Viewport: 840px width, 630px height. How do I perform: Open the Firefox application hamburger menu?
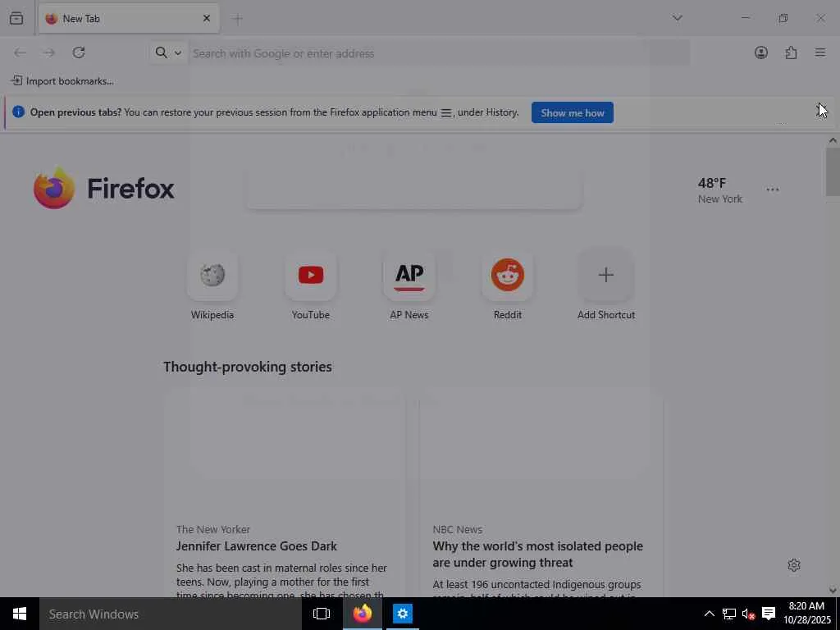pyautogui.click(x=820, y=52)
